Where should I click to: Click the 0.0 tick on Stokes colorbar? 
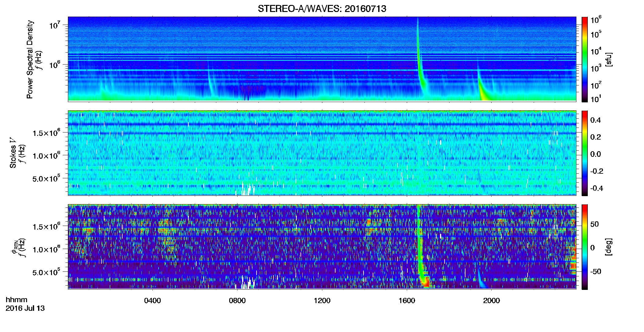pos(596,154)
